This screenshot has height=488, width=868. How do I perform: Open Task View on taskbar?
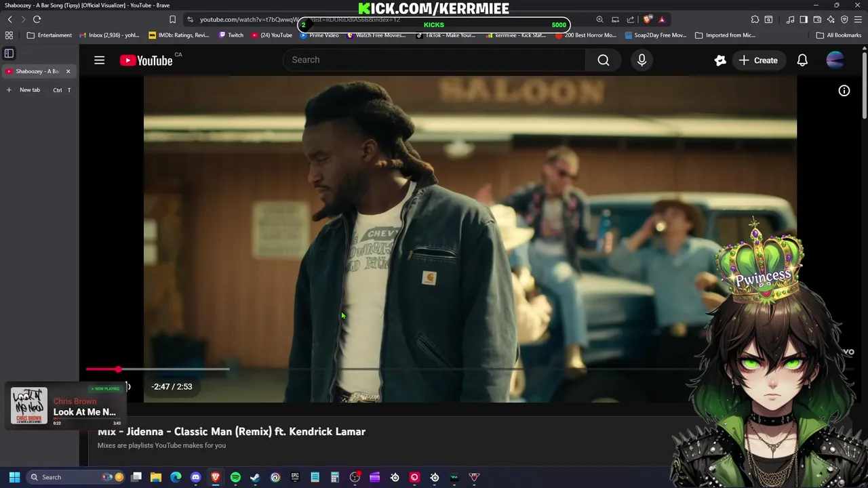(136, 477)
